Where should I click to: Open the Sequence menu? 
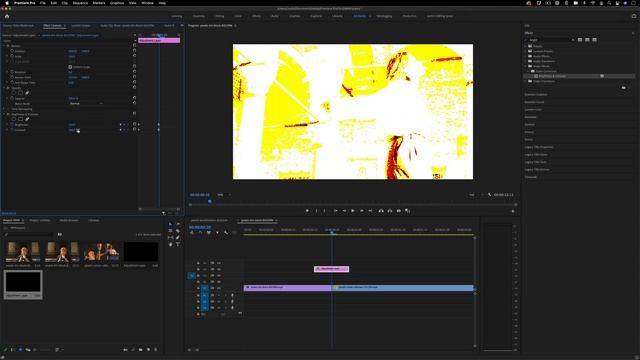[80, 3]
